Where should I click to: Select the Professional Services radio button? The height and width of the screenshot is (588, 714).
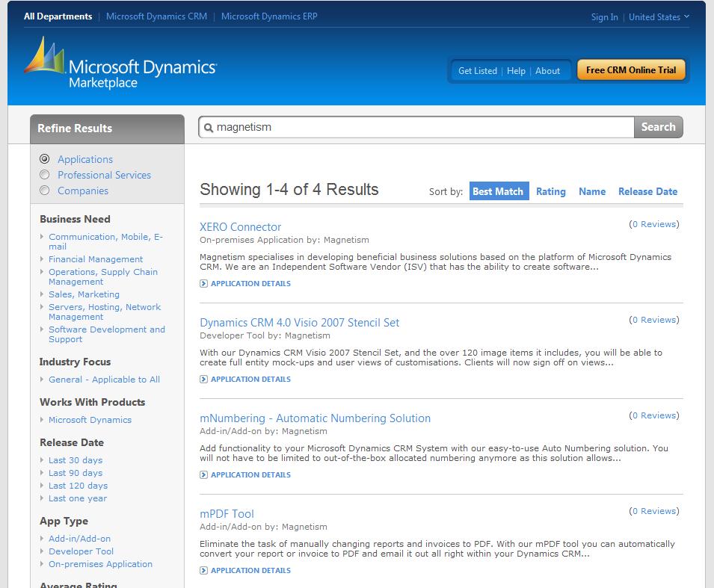[x=45, y=175]
